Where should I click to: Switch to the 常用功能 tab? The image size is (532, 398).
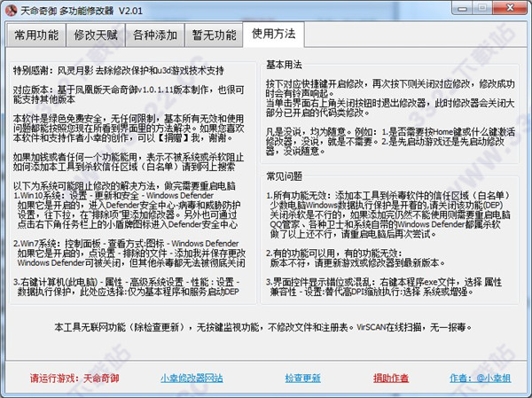click(x=36, y=35)
